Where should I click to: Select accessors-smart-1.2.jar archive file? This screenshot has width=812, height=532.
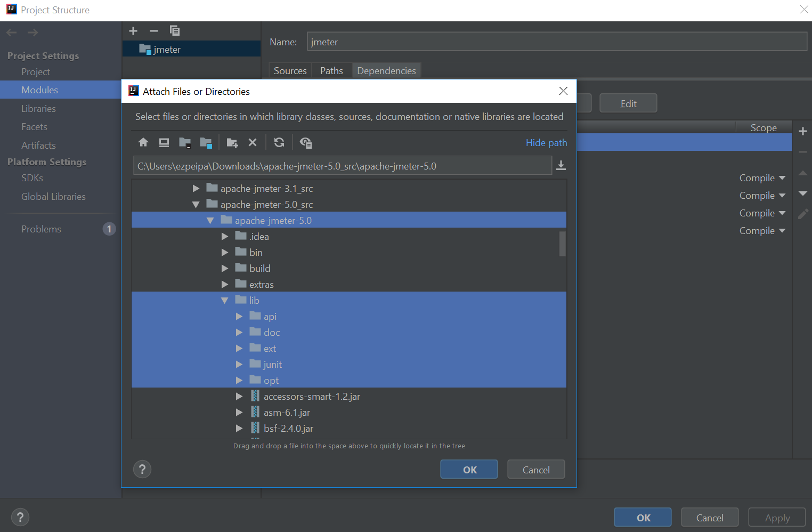(x=311, y=397)
